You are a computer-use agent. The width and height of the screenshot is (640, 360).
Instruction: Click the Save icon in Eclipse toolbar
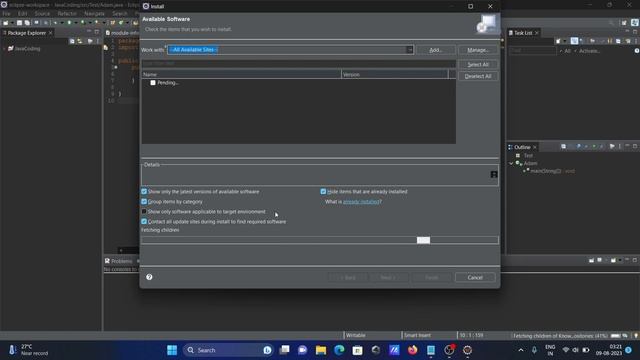tap(19, 23)
